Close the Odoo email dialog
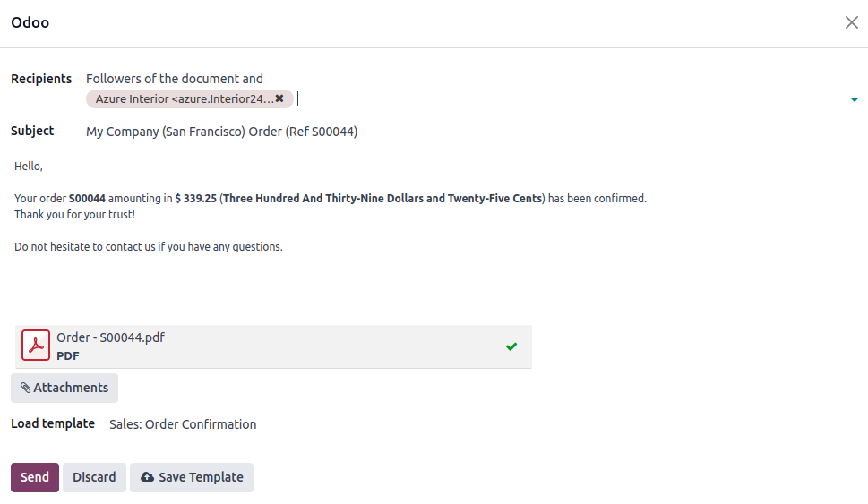868x504 pixels. click(851, 23)
